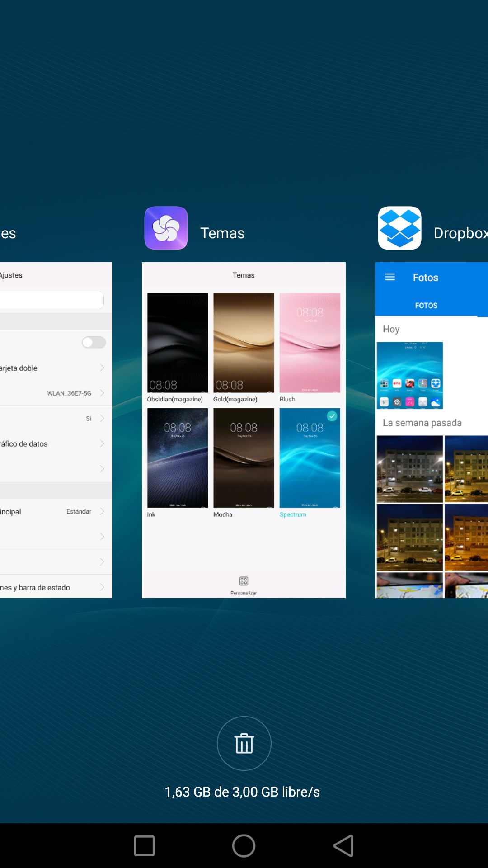The height and width of the screenshot is (868, 488).
Task: Expand the Estándar setting chevron
Action: pos(102,511)
